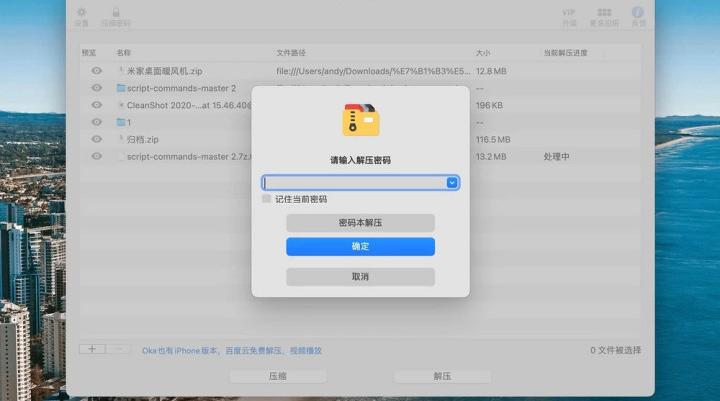Sort by the 名称 column header
Image resolution: width=720 pixels, height=401 pixels.
click(x=124, y=53)
